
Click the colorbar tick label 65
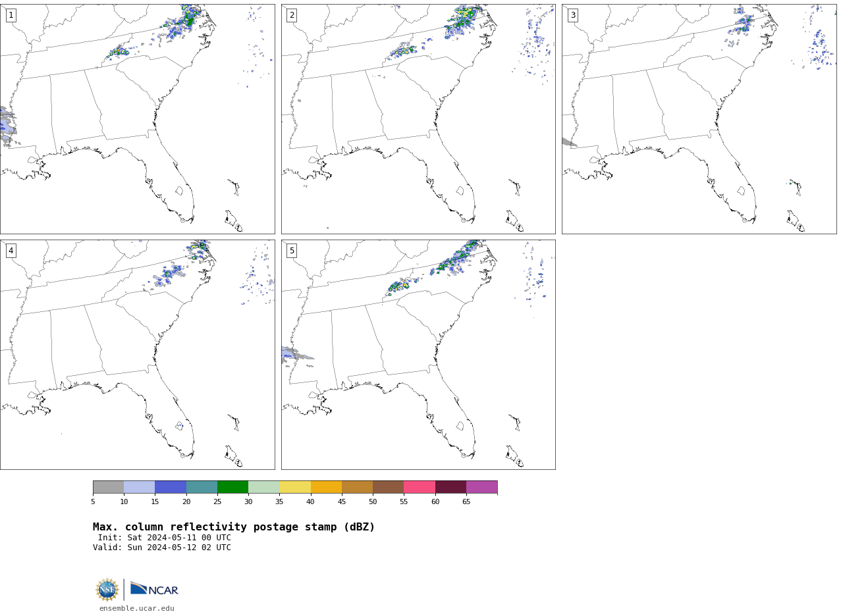coord(466,502)
